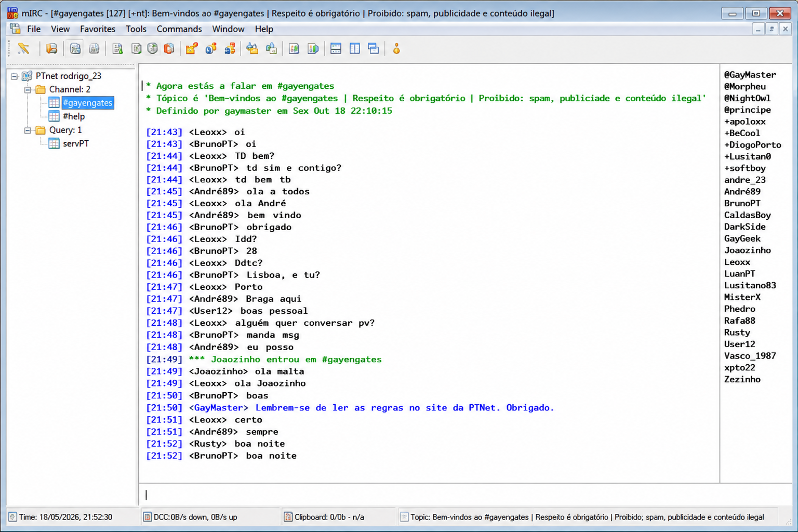This screenshot has width=798, height=532.
Task: Open the Received Files toolbar icon
Action: pos(252,49)
